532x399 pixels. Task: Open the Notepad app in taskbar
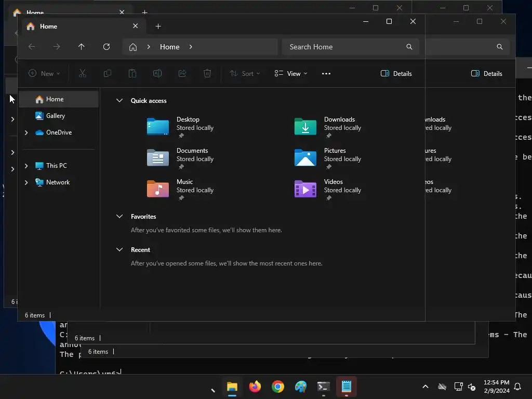pyautogui.click(x=347, y=387)
